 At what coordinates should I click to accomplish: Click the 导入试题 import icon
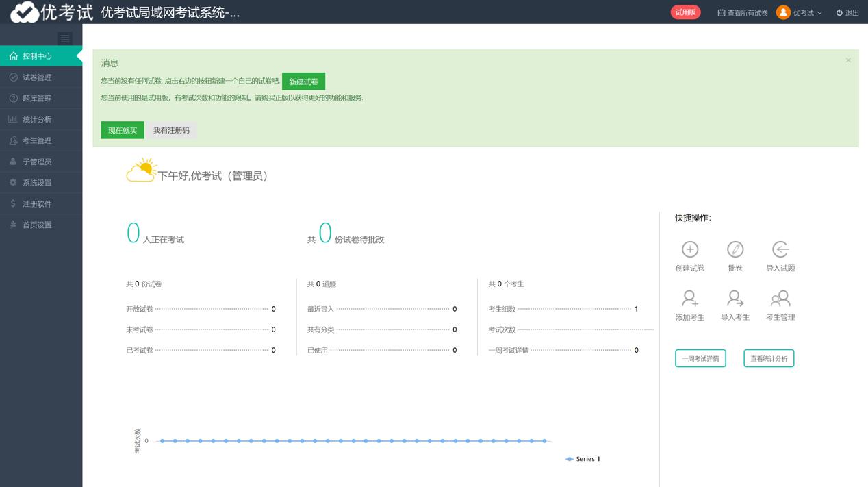tap(780, 249)
